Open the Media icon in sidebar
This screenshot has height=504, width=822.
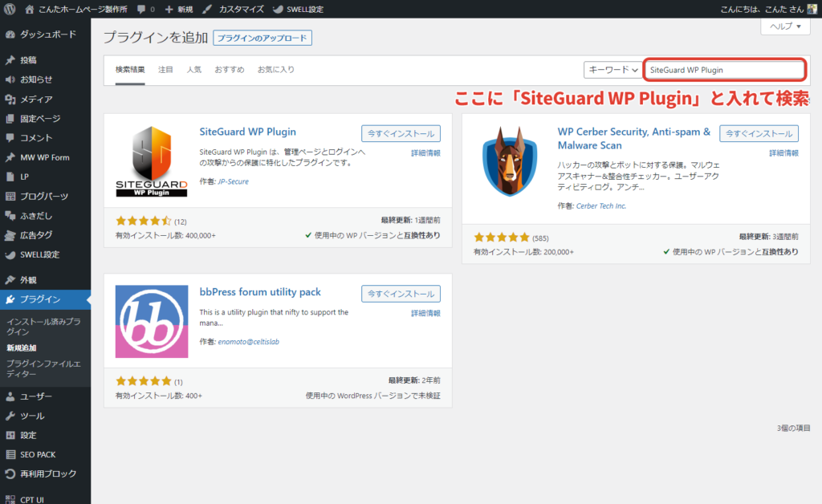point(10,99)
